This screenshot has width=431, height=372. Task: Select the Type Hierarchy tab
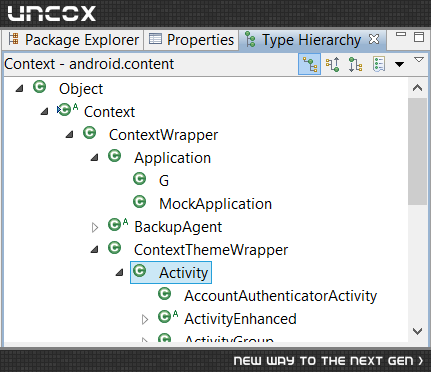312,40
